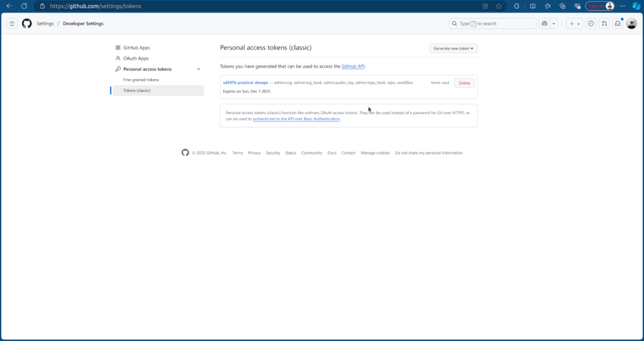The width and height of the screenshot is (644, 341).
Task: Collapse the Personal access tokens section
Action: click(199, 69)
